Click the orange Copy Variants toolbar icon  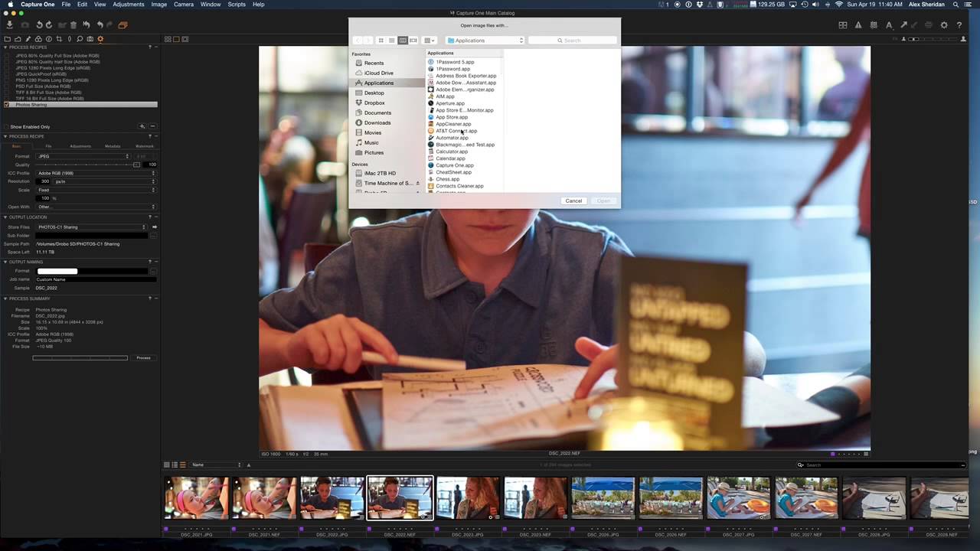[122, 25]
